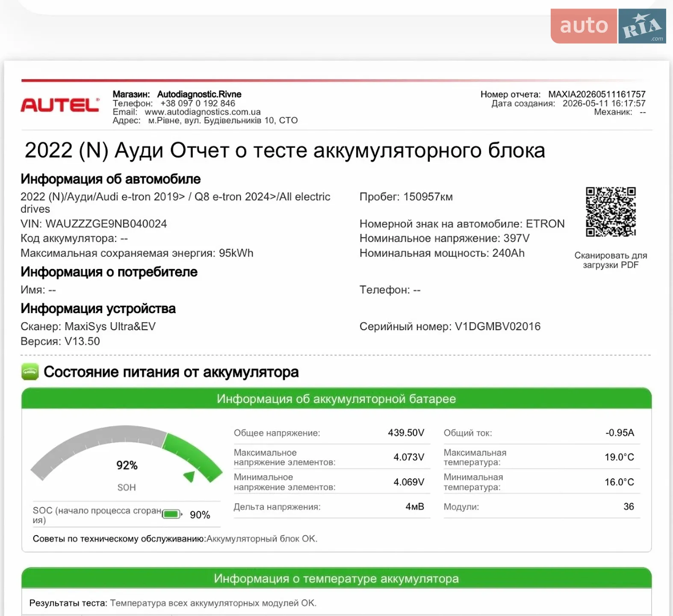Click the maintenance advice line Аккумуляторный блок OK
673x616 pixels.
(175, 539)
